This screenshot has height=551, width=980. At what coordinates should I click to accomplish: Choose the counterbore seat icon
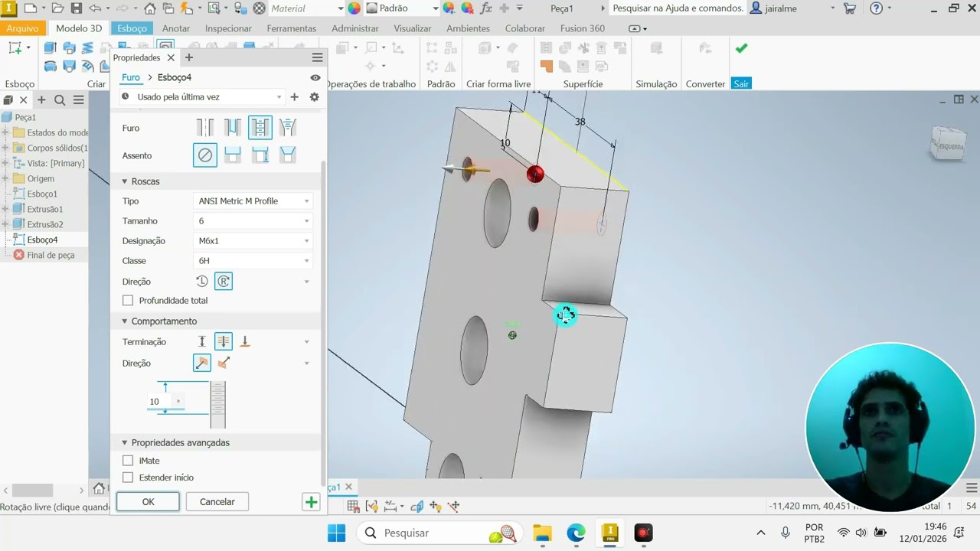coord(233,155)
